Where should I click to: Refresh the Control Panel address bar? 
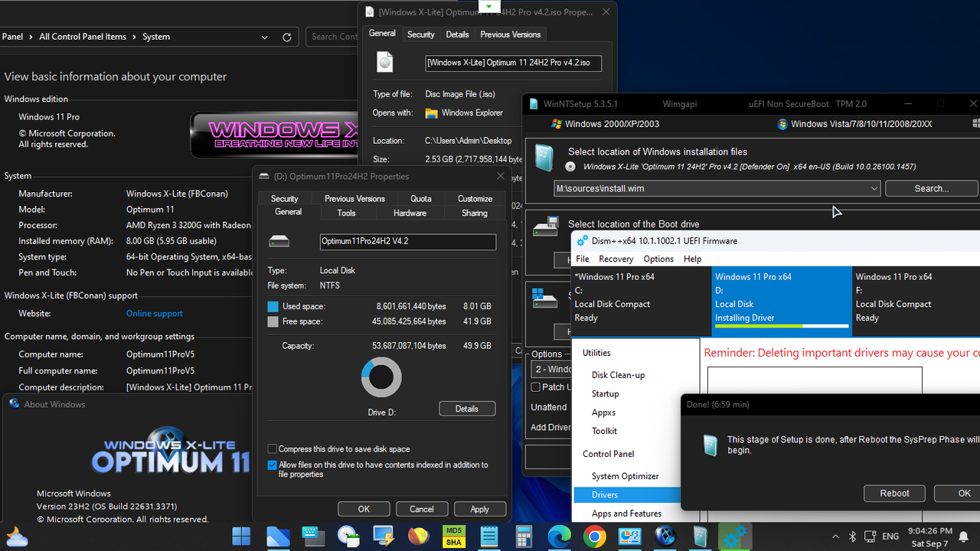tap(287, 37)
